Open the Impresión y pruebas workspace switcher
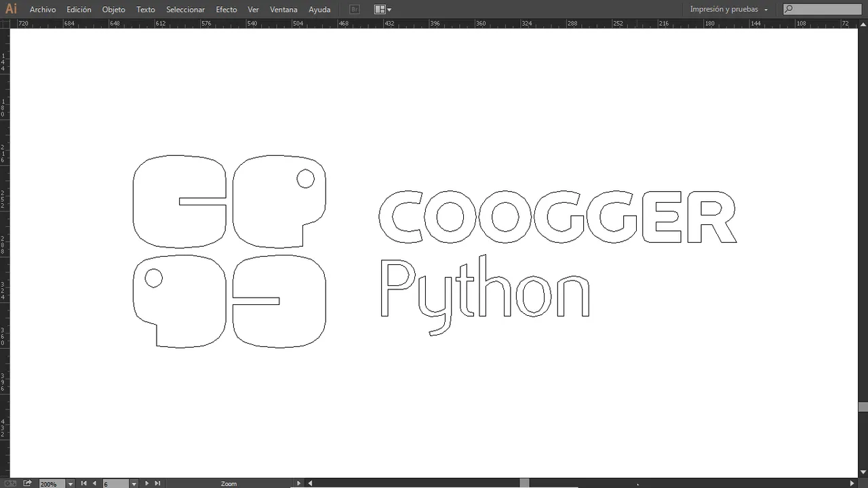Screen dimensions: 868x488 730,9
